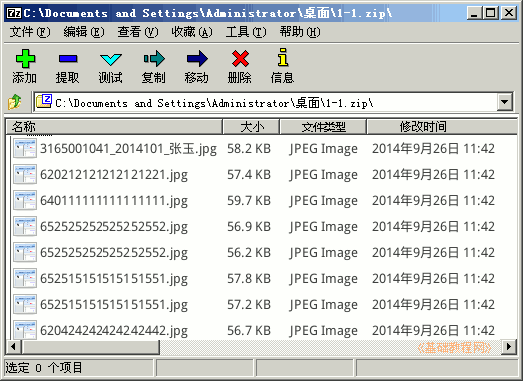Click the file icon in the 56.9 KB row

coord(25,227)
